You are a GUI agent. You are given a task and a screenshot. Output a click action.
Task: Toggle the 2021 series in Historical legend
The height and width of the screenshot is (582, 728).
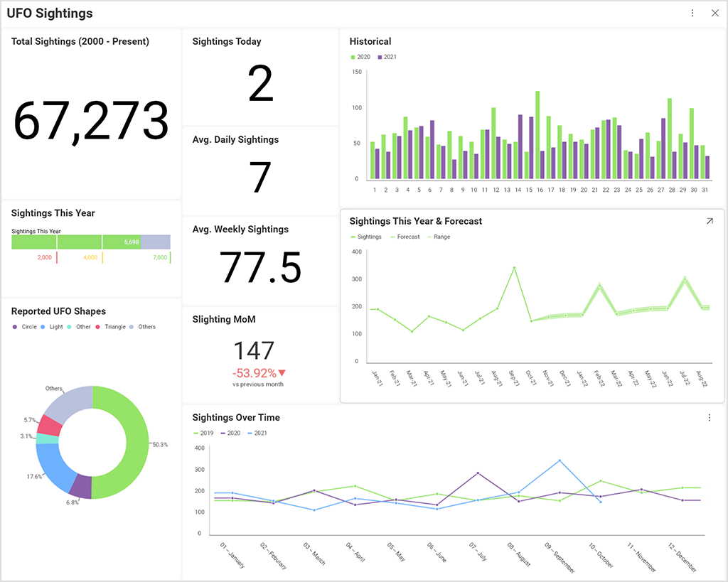tap(387, 57)
